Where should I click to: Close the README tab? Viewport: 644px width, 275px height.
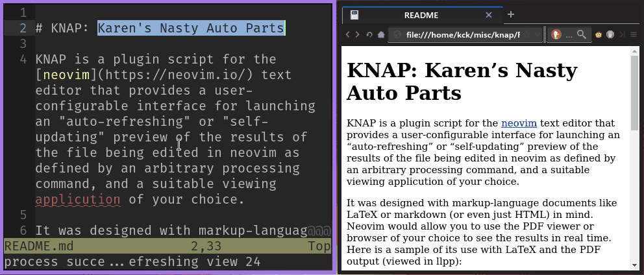pyautogui.click(x=489, y=15)
